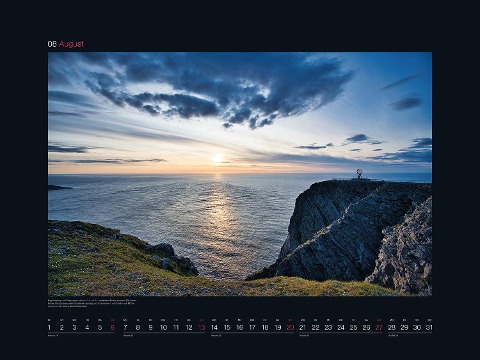Pick the date 24
The width and height of the screenshot is (480, 360).
(x=341, y=327)
